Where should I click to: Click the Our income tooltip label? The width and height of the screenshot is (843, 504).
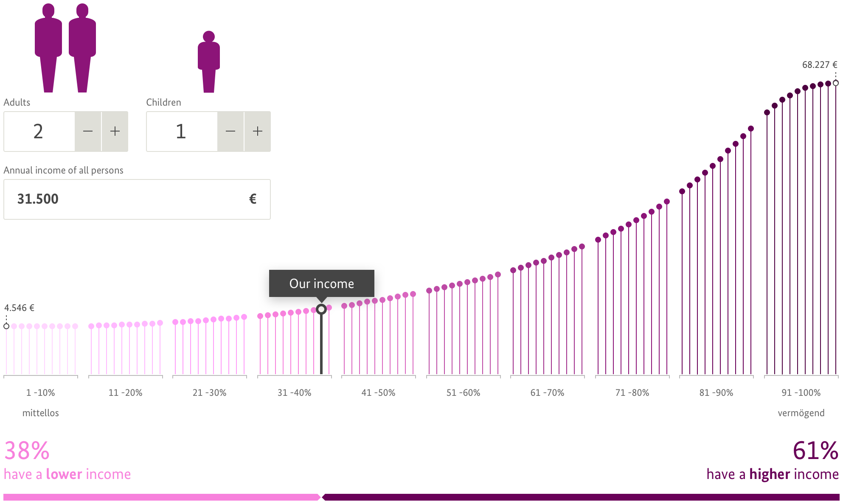coord(322,283)
